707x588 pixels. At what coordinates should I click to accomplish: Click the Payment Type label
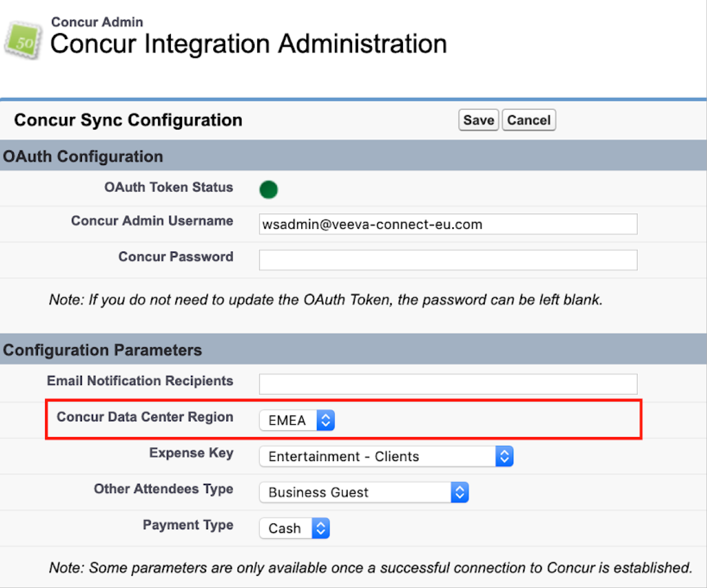coord(188,525)
